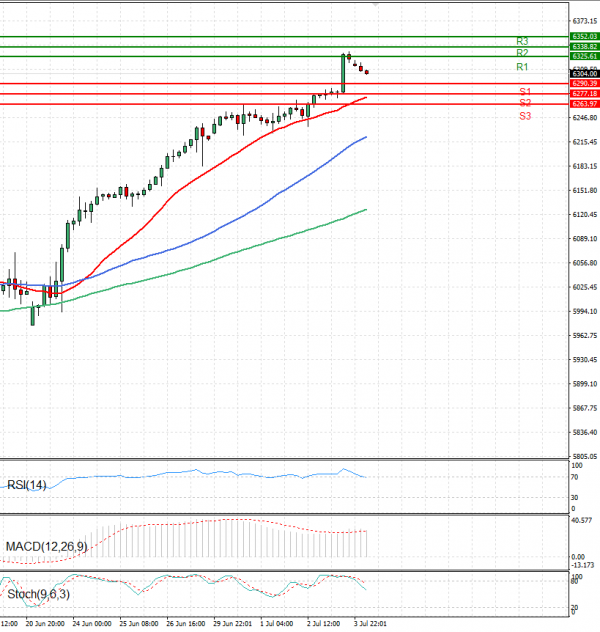
Task: Click the RSI(14) indicator label
Action: click(x=27, y=485)
